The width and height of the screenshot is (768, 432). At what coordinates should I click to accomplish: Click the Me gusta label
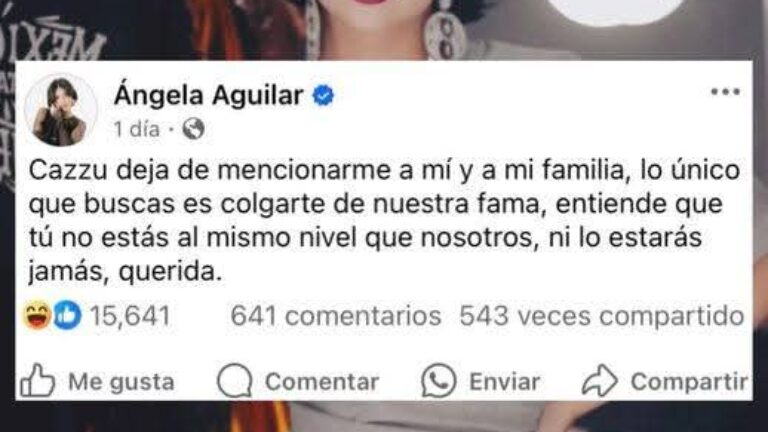[121, 382]
